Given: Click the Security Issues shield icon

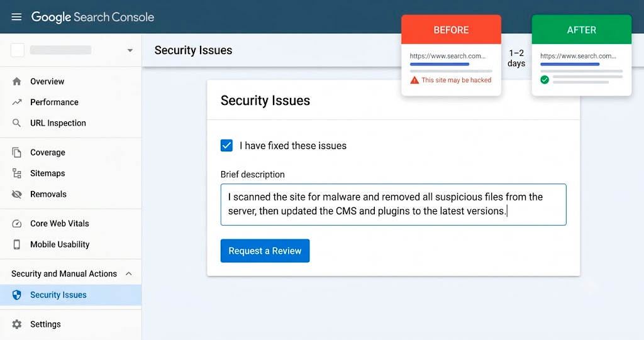Looking at the screenshot, I should (x=17, y=295).
